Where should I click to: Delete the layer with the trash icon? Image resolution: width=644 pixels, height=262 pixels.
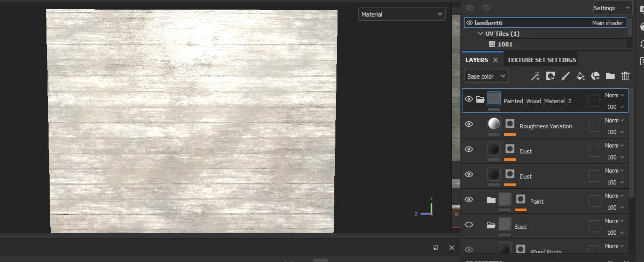coord(625,76)
